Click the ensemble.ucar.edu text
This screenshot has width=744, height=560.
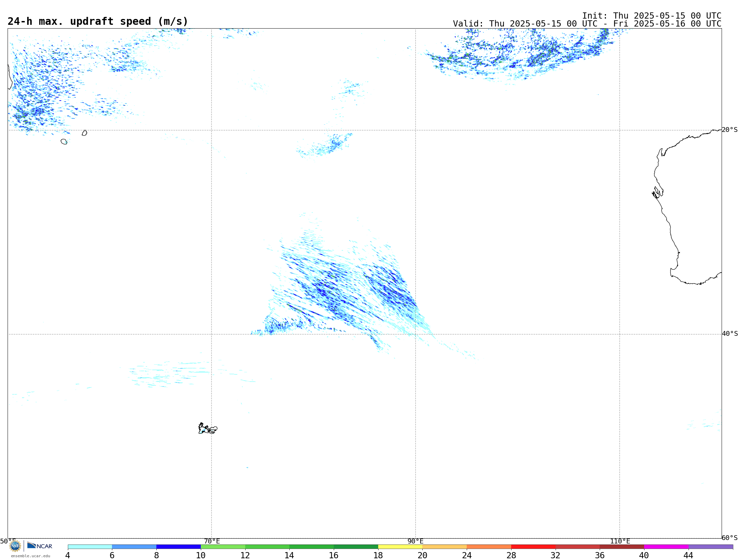coord(30,556)
